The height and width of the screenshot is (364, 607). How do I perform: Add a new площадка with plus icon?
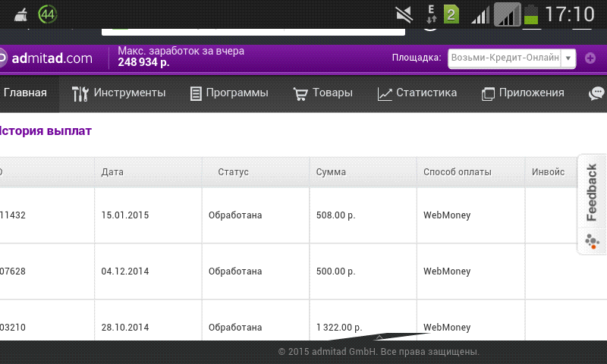(x=590, y=58)
